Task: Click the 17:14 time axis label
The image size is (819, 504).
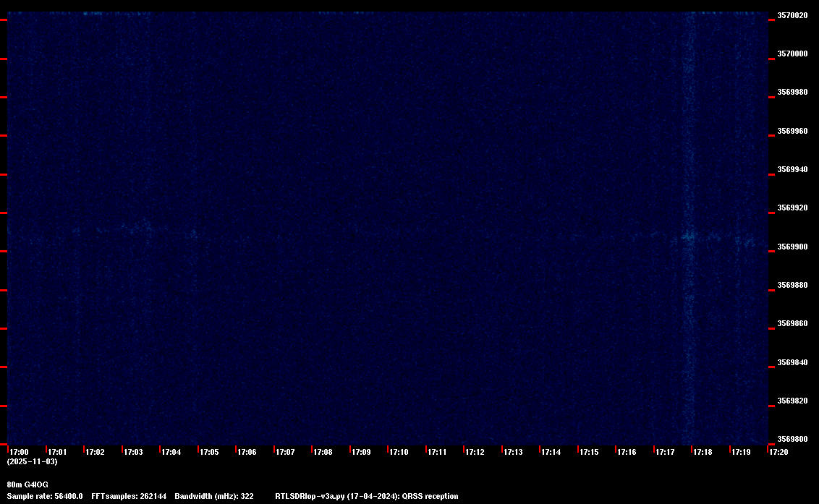Action: click(551, 452)
